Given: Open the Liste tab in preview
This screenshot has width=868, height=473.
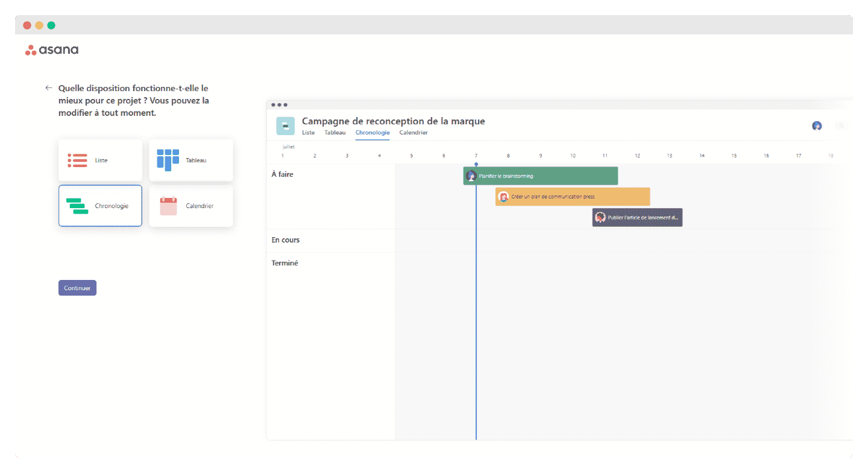Looking at the screenshot, I should [x=308, y=133].
